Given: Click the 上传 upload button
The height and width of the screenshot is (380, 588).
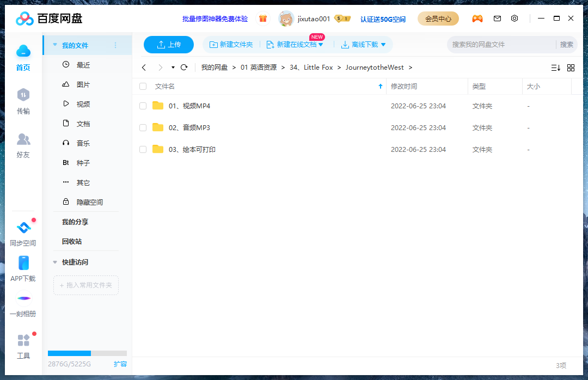Looking at the screenshot, I should pyautogui.click(x=169, y=45).
